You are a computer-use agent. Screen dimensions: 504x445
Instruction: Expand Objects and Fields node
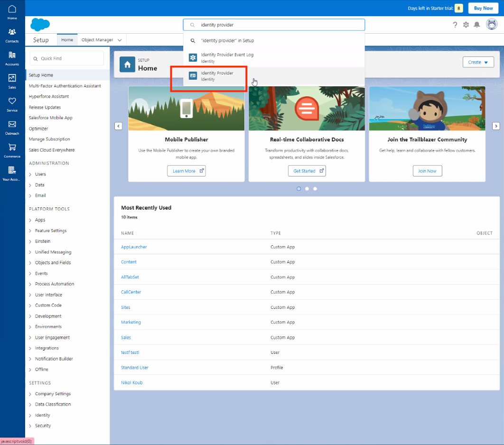coord(30,263)
